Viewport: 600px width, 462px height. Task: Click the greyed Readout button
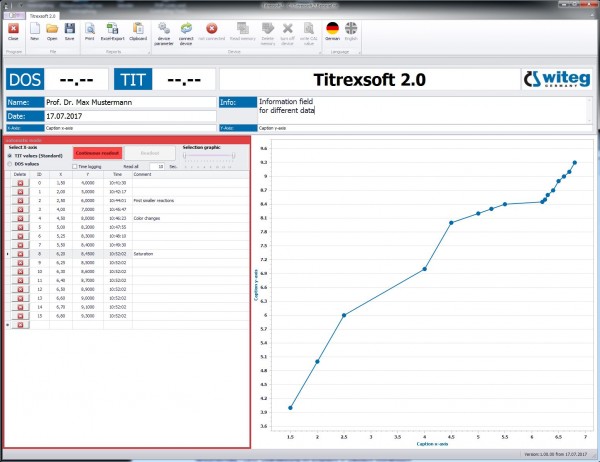coord(150,153)
